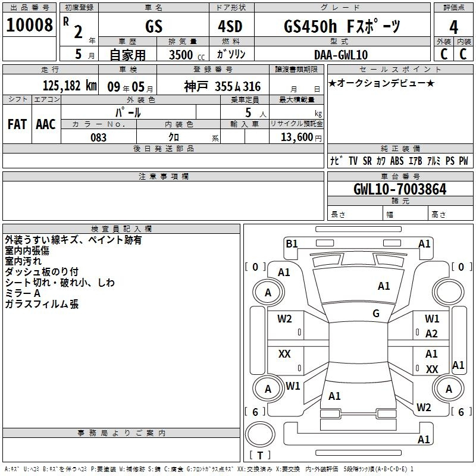
Task: Click the rear-left tire marked A
Action: (x=268, y=389)
